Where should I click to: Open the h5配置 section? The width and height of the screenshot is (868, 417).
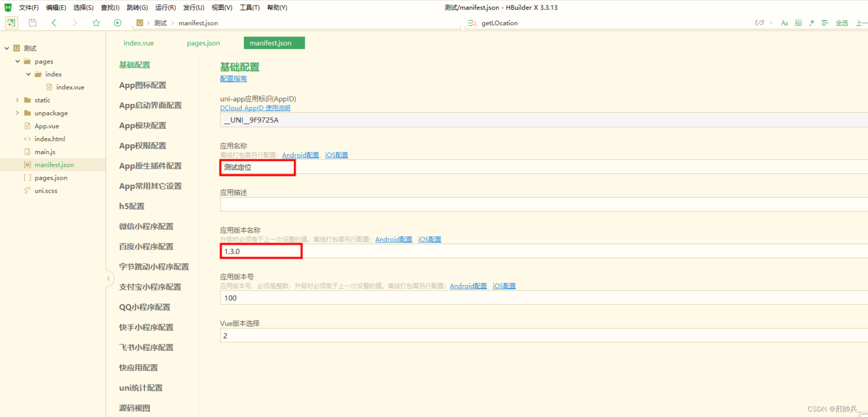click(132, 206)
